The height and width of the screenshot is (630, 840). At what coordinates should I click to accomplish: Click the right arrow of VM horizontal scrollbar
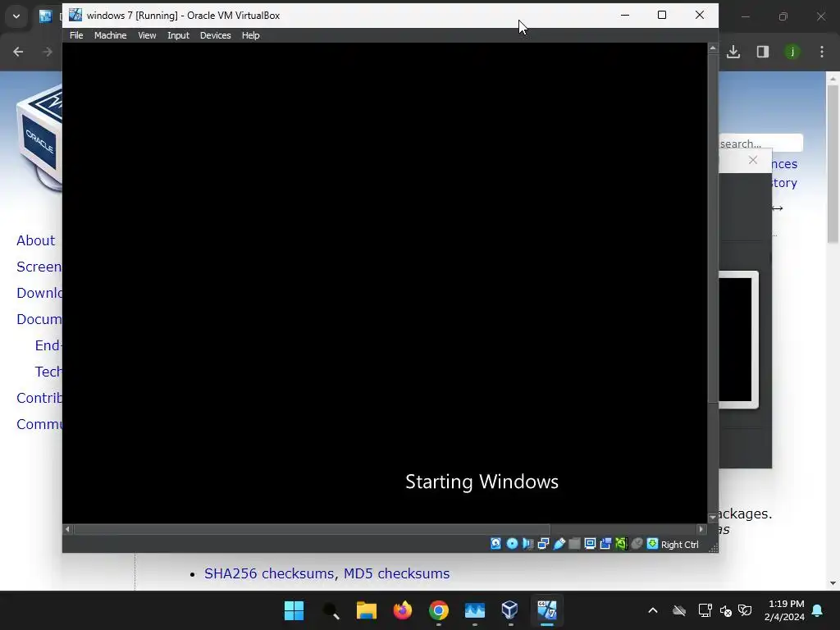[x=701, y=529]
